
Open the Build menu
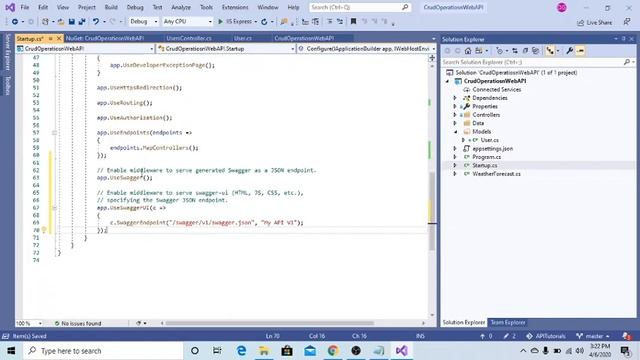[x=111, y=7]
